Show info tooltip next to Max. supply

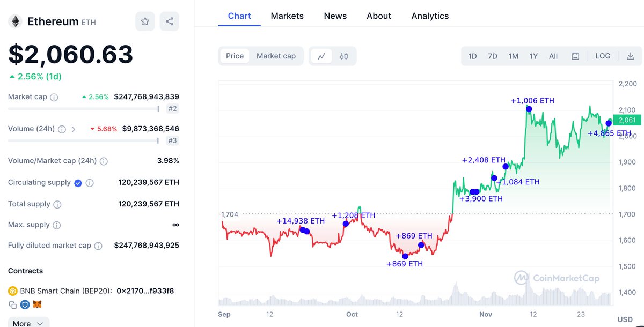(57, 225)
